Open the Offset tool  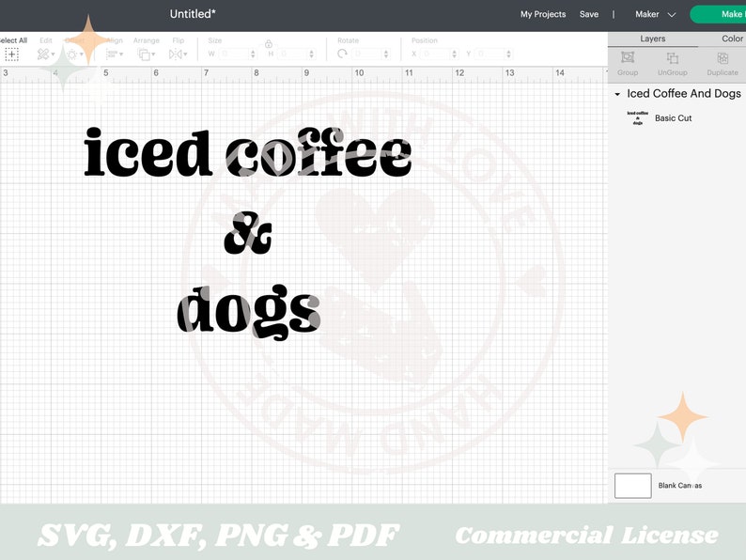[x=71, y=54]
